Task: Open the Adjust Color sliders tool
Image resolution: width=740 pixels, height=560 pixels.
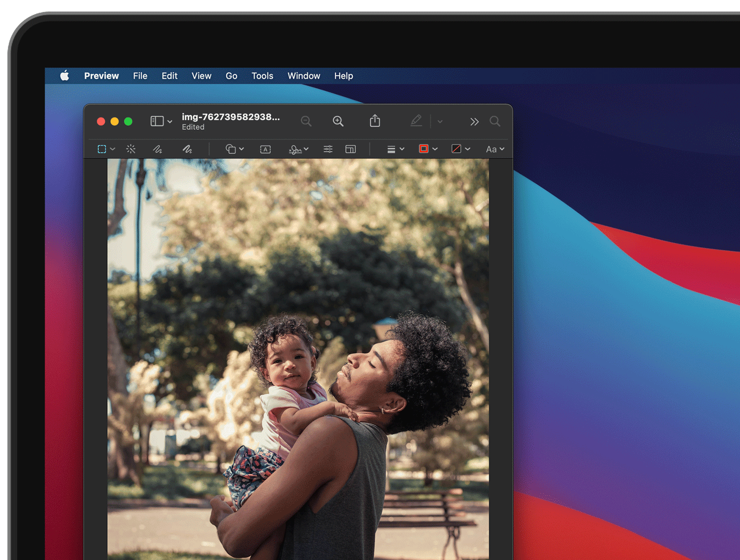Action: pos(328,149)
